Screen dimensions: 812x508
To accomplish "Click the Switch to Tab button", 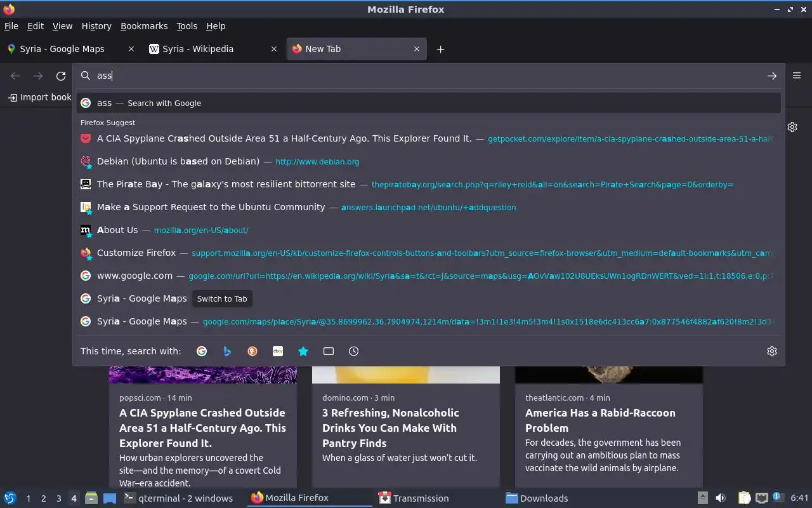I will [x=222, y=298].
